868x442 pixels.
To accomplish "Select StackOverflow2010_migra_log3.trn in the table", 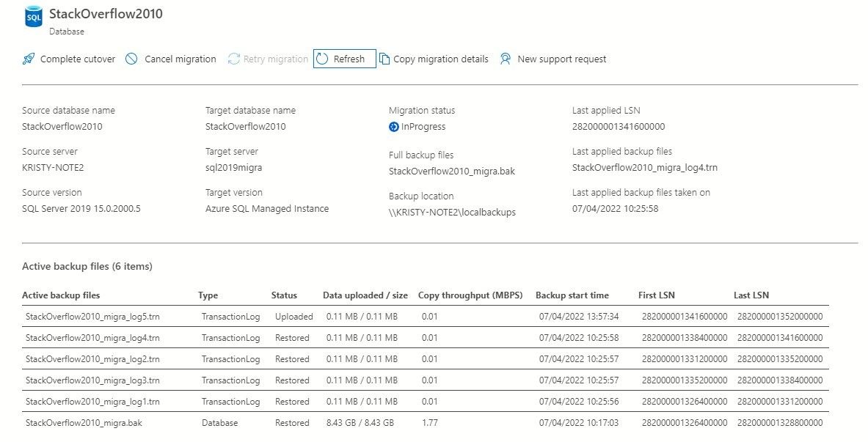I will 92,380.
